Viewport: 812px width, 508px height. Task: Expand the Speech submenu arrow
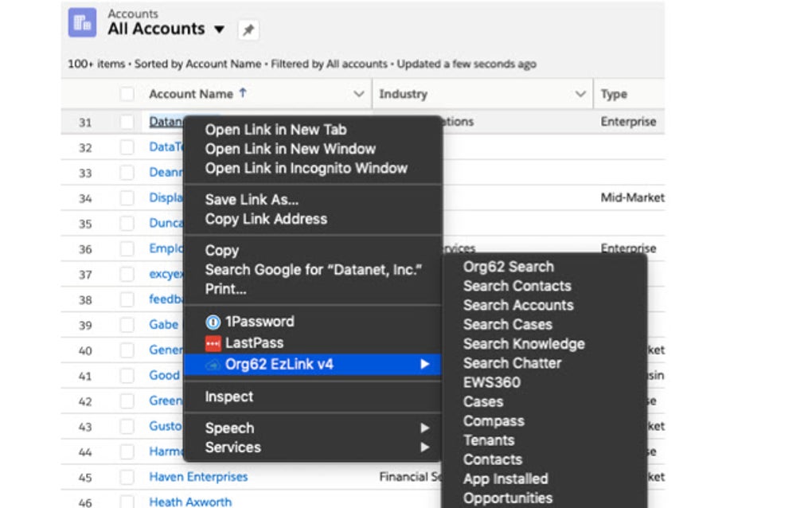point(425,428)
